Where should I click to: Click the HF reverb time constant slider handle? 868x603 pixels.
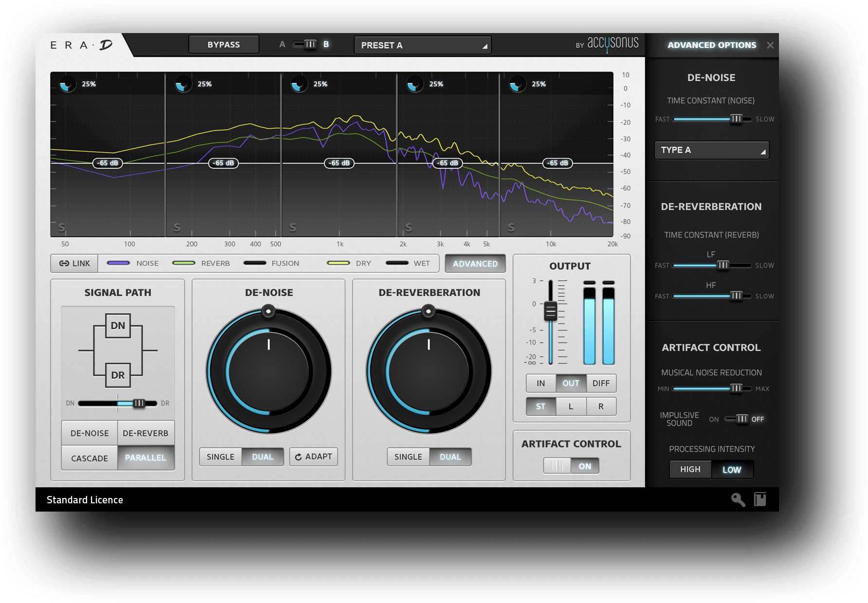tap(737, 296)
